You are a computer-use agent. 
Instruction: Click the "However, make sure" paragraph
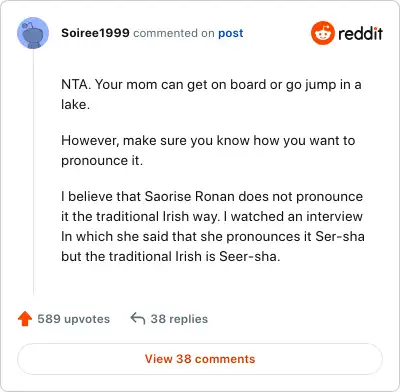[208, 150]
